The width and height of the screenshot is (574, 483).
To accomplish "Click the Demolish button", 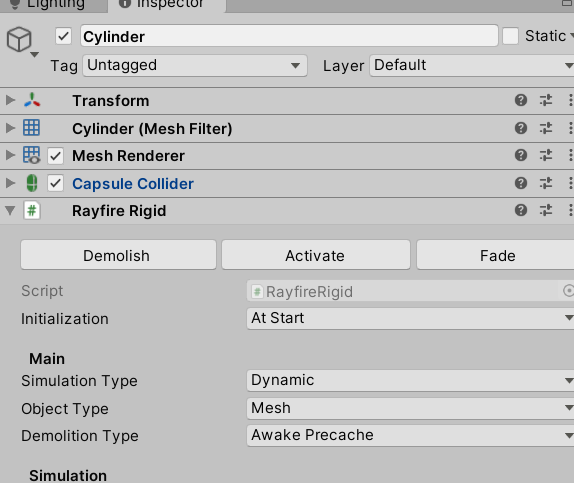I will point(118,255).
